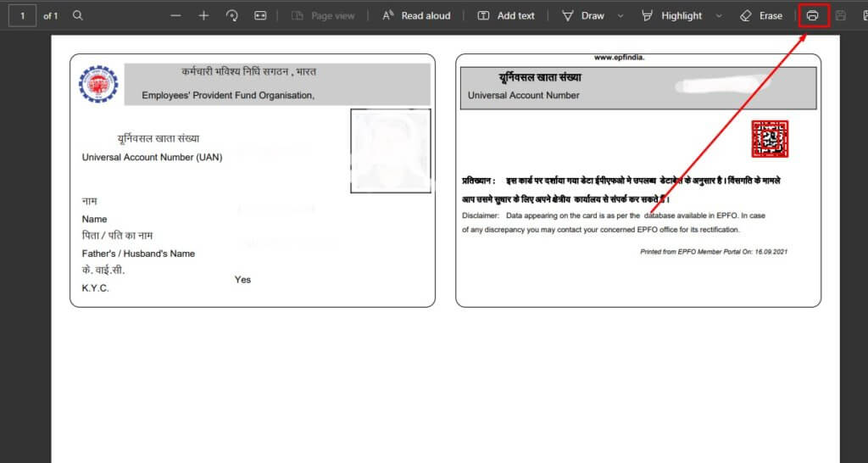
Task: Click the 'Father's / Husband's Name' label
Action: (x=138, y=254)
